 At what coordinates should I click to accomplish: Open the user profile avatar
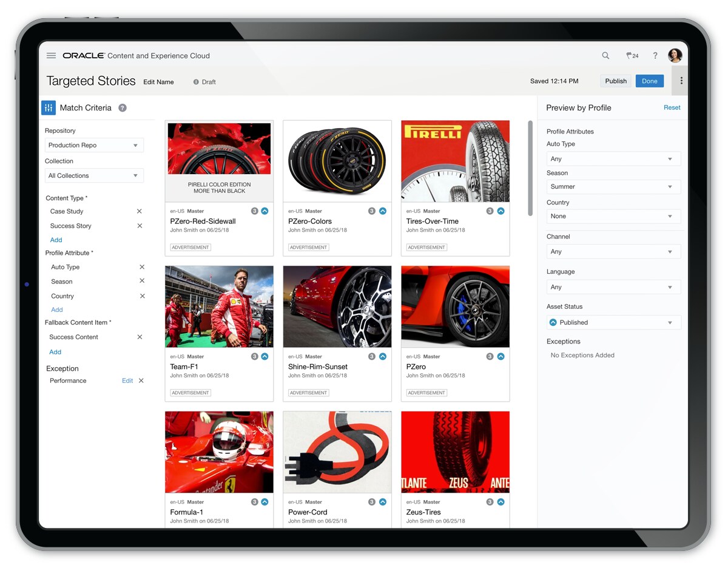[x=675, y=55]
